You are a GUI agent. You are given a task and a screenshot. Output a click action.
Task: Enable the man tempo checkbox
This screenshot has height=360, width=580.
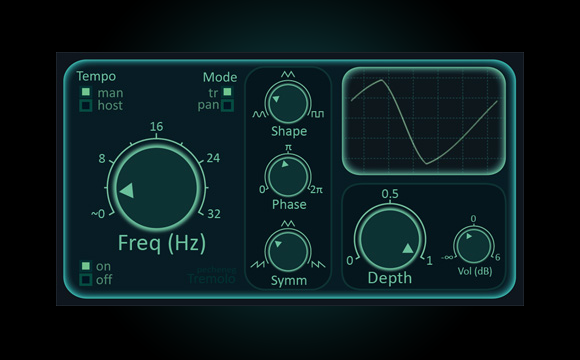click(86, 92)
